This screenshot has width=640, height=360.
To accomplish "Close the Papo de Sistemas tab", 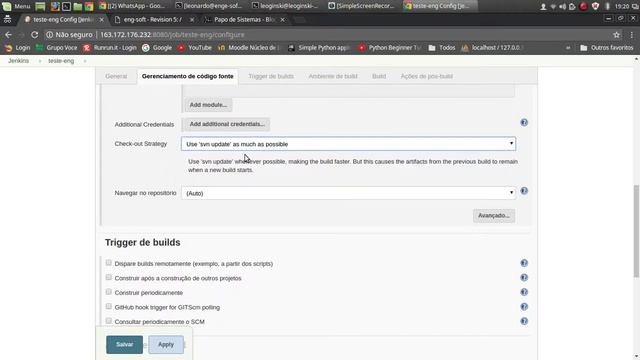I will pos(282,20).
